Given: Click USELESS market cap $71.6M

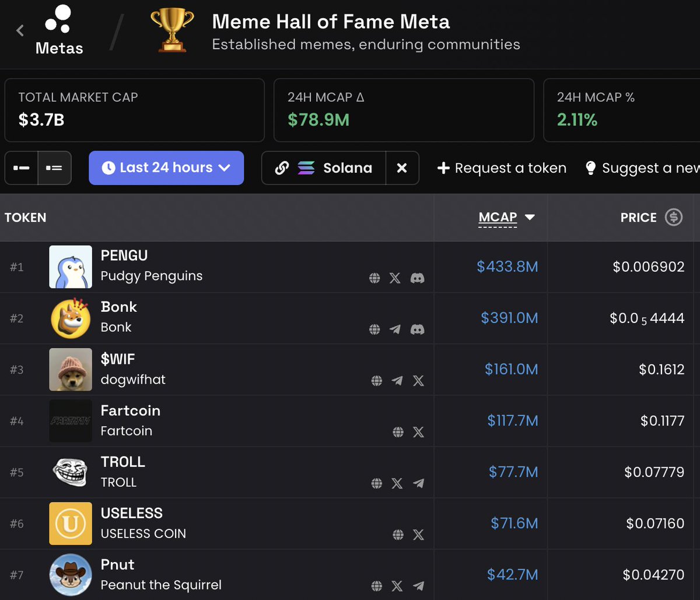Looking at the screenshot, I should click(x=514, y=524).
